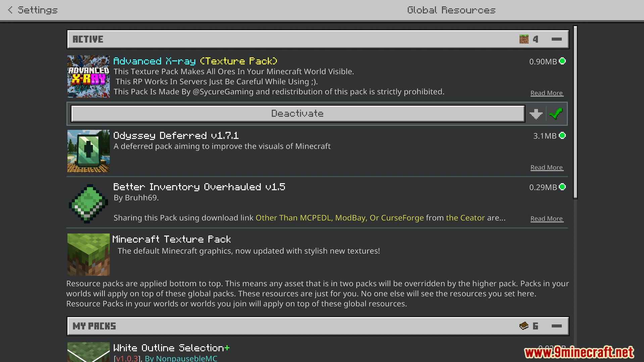Screen dimensions: 644x362
Task: Click the grass block icon in Active header
Action: click(524, 39)
